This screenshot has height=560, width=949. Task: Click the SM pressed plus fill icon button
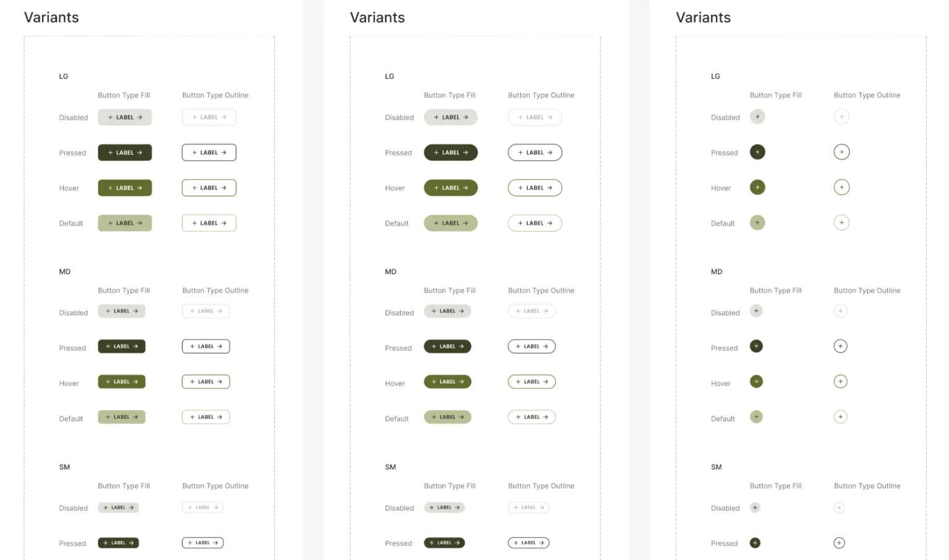(x=755, y=543)
